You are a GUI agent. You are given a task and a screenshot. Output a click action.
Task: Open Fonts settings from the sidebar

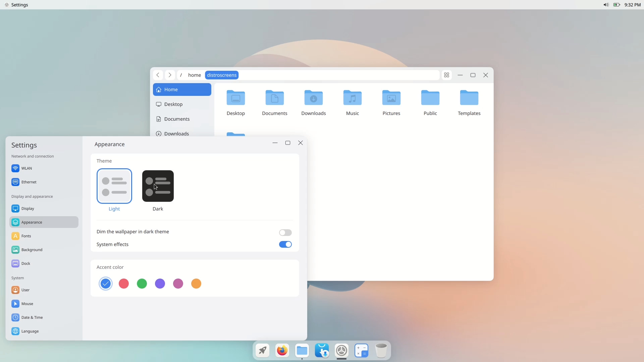coord(26,236)
